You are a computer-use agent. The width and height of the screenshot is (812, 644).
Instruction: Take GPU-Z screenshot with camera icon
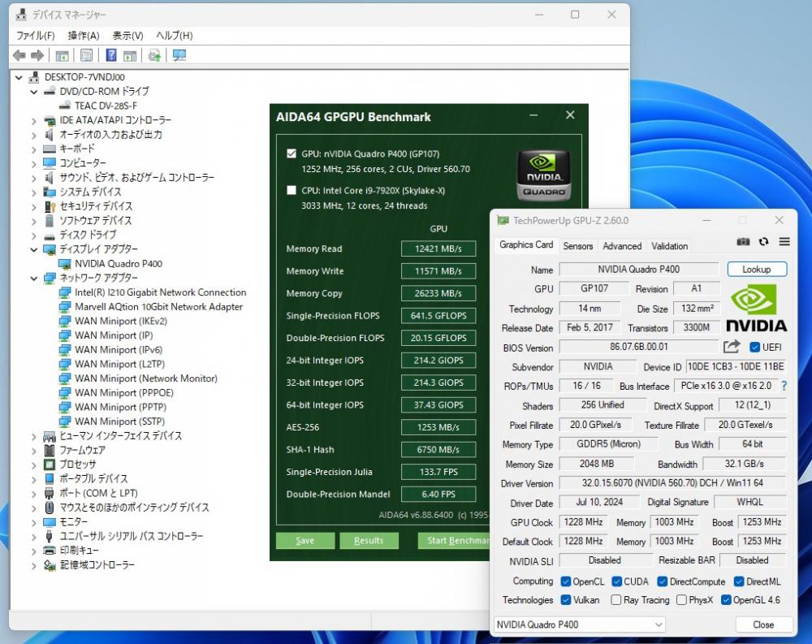point(743,241)
